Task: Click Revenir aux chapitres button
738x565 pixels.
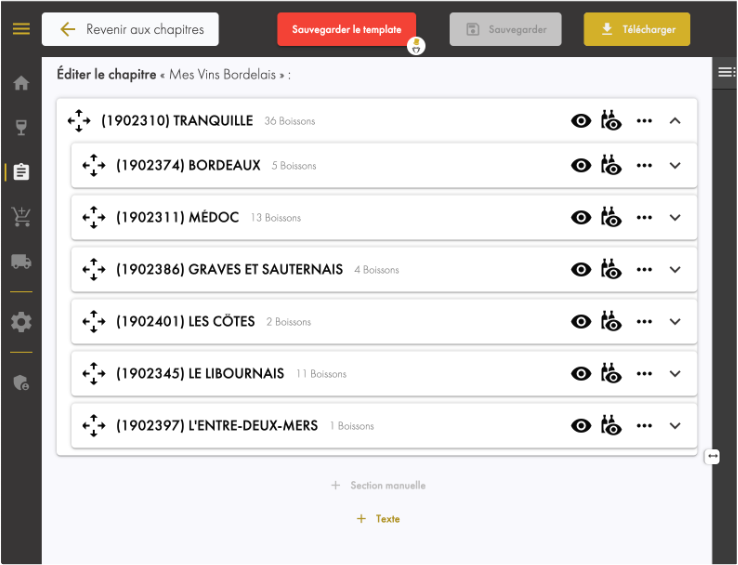Action: click(130, 29)
